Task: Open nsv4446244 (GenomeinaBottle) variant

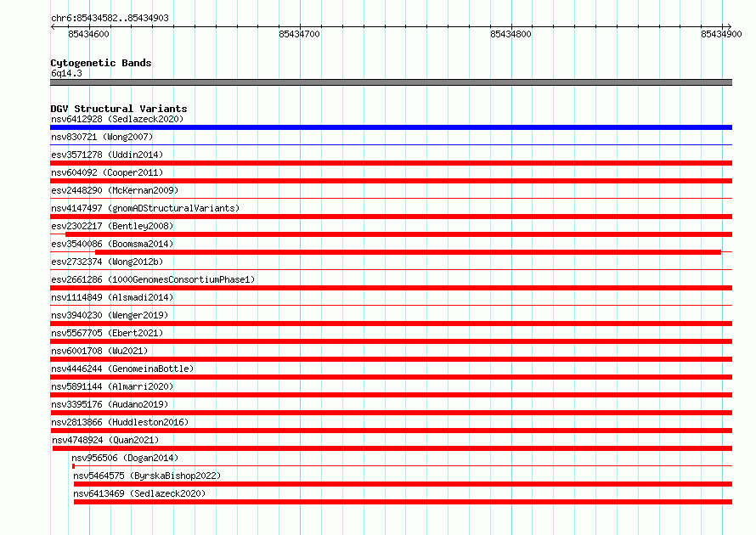Action: [122, 369]
